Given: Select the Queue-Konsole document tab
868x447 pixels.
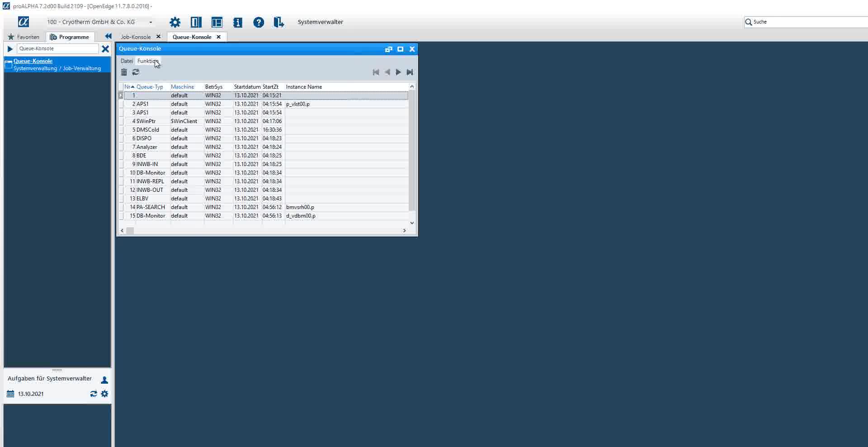Looking at the screenshot, I should (x=192, y=37).
